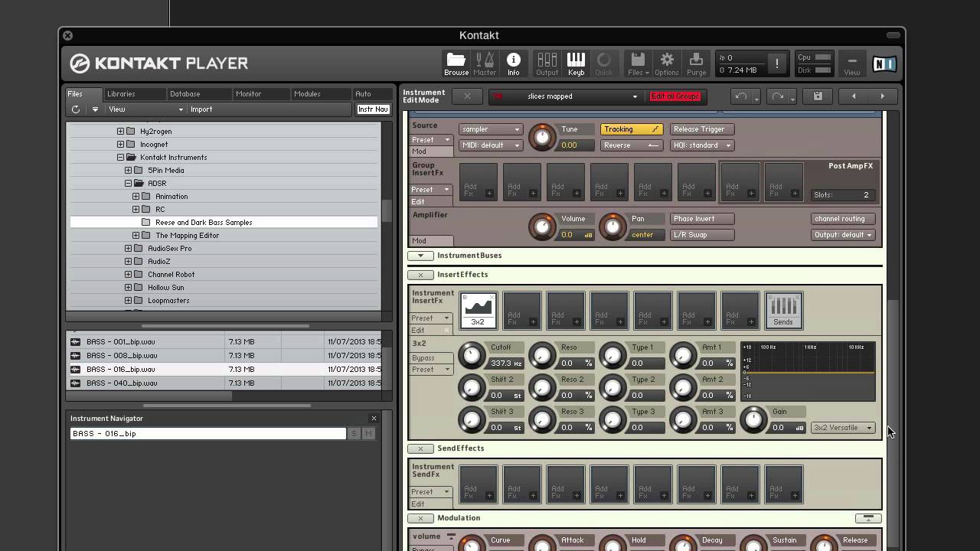This screenshot has height=551, width=980.
Task: Open the Files menu icon
Action: pyautogui.click(x=638, y=64)
